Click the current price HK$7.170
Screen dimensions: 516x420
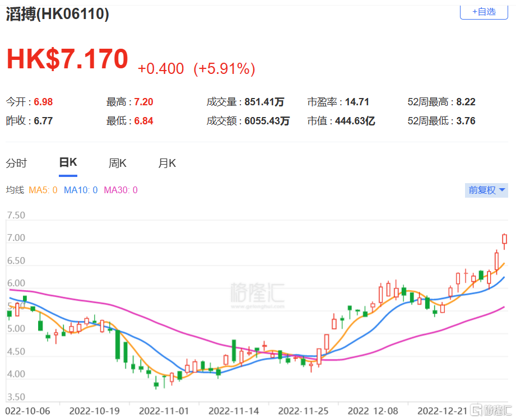click(x=67, y=59)
